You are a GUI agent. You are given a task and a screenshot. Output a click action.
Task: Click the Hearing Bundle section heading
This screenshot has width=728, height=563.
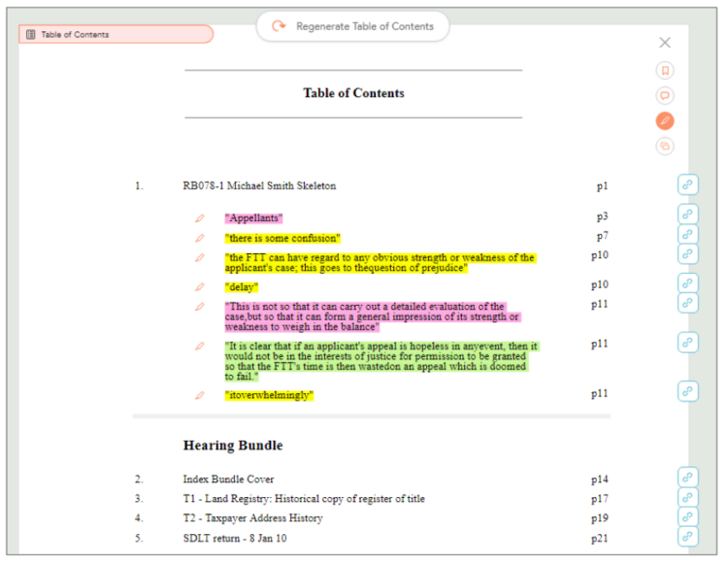(x=233, y=446)
